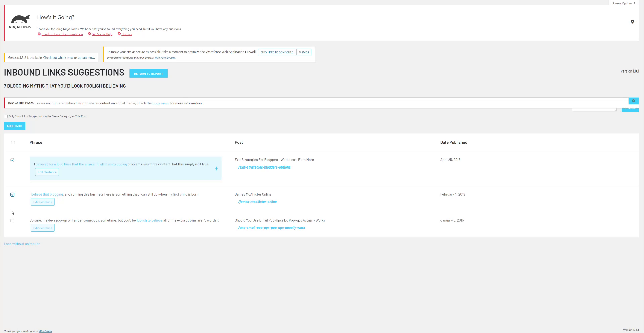
Task: Open /exit-strategies-bloggers-options link
Action: click(x=264, y=167)
